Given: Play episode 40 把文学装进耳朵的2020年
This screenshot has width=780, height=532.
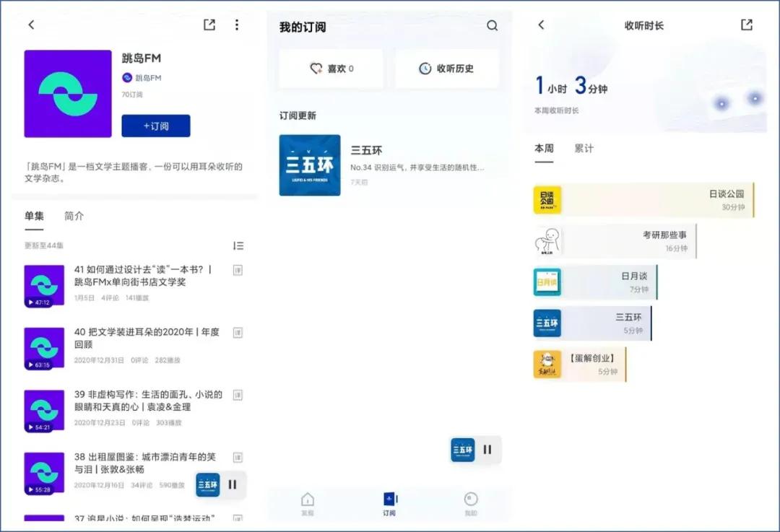Looking at the screenshot, I should [45, 349].
